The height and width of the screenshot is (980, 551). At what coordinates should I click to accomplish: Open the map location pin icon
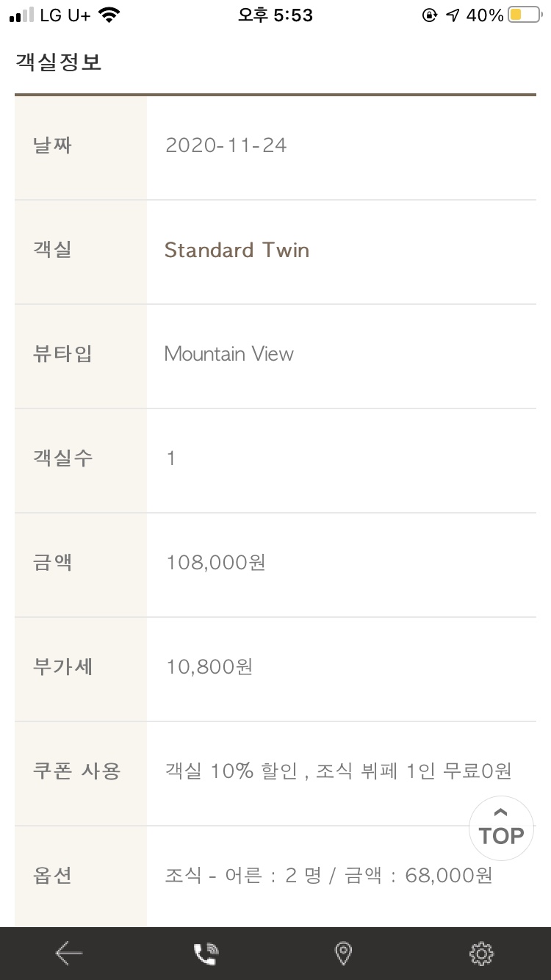tap(343, 954)
